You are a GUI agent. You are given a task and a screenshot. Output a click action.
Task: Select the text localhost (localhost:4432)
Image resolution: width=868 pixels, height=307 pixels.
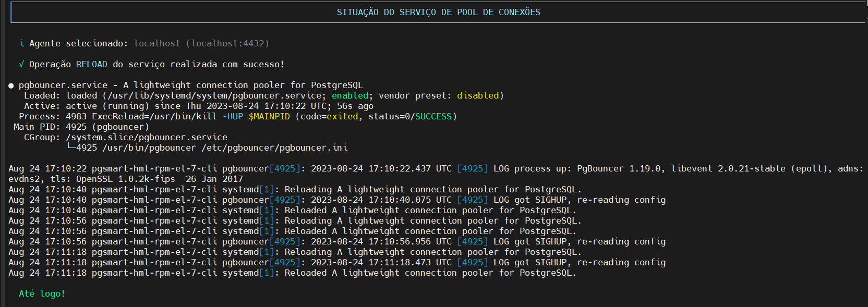(x=201, y=43)
